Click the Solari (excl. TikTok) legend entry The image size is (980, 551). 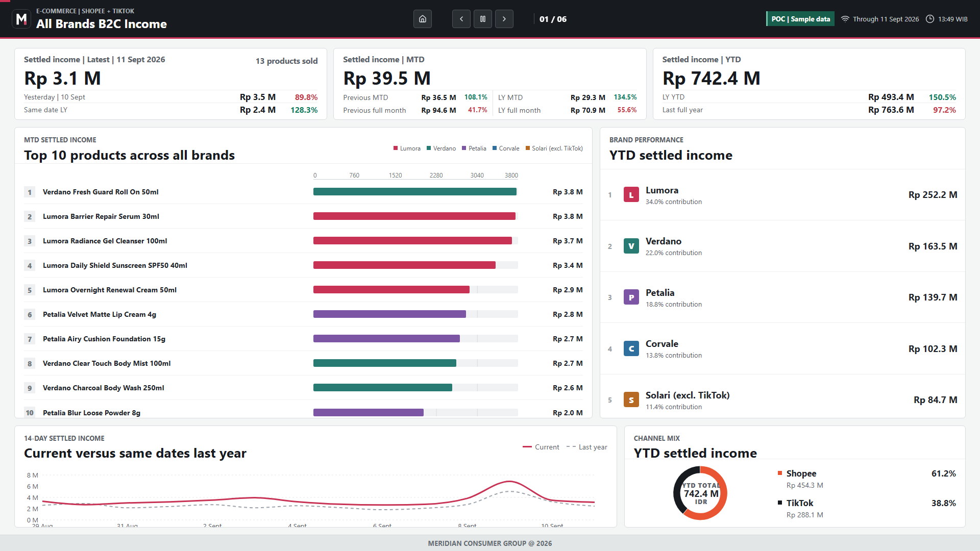[x=554, y=148]
